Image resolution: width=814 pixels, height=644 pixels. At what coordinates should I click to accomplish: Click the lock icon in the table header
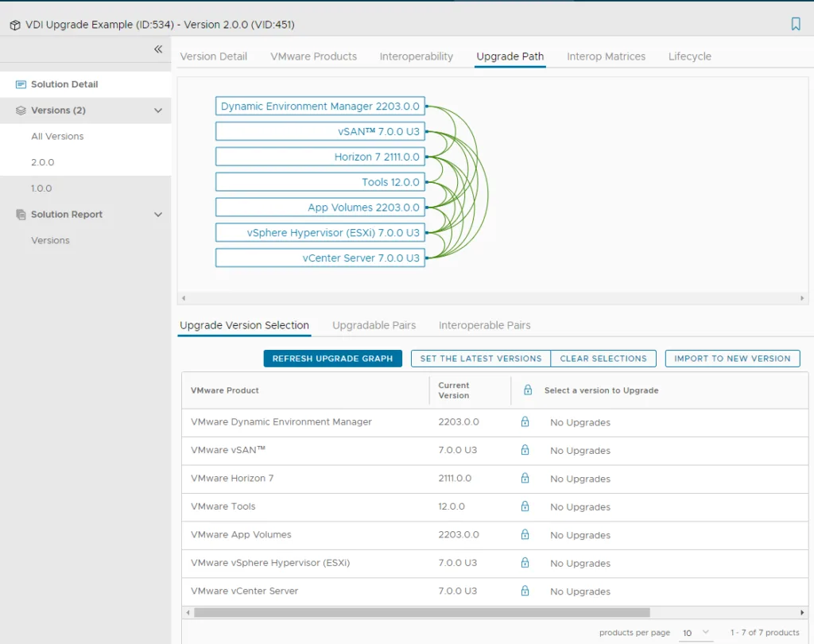[528, 390]
